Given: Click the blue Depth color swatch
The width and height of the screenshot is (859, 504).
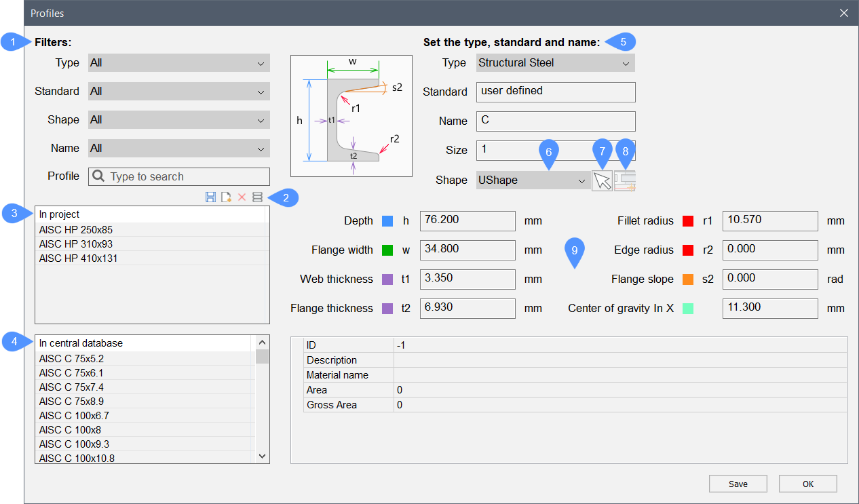Looking at the screenshot, I should pyautogui.click(x=387, y=221).
